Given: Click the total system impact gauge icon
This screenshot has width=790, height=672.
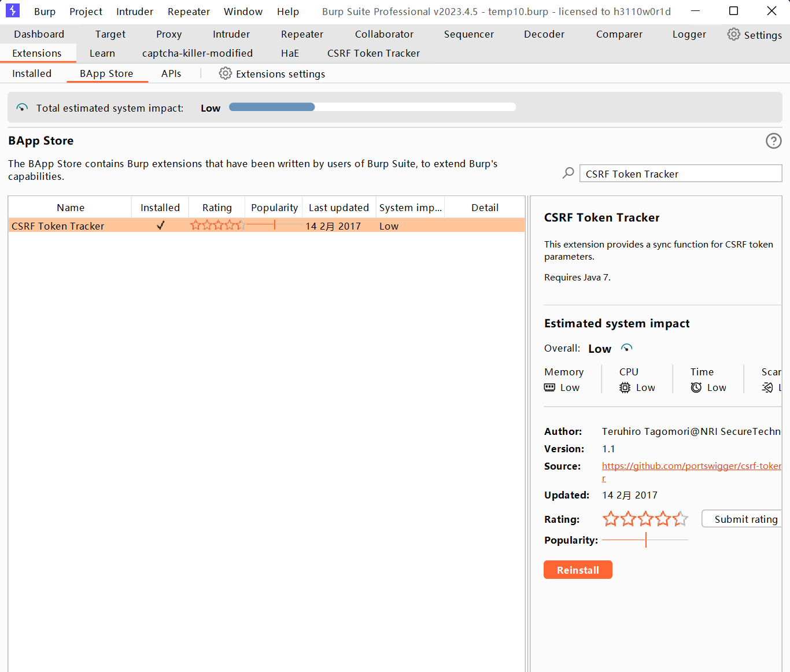Looking at the screenshot, I should [22, 108].
